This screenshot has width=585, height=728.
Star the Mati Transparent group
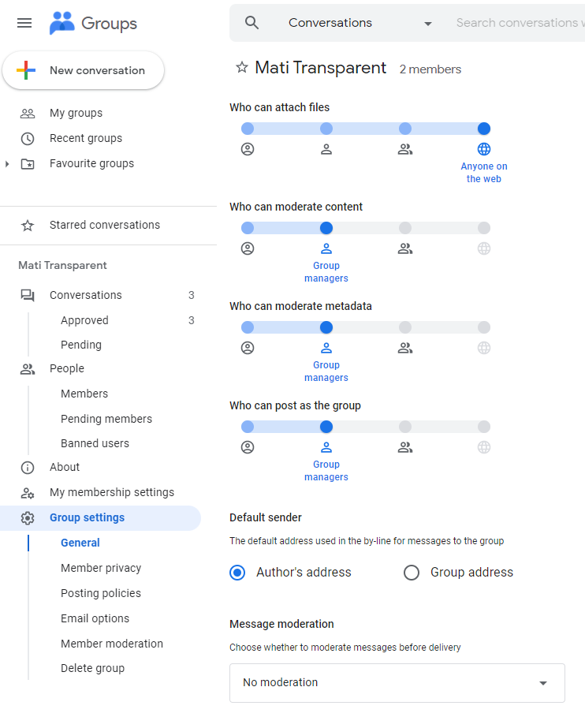pyautogui.click(x=242, y=68)
